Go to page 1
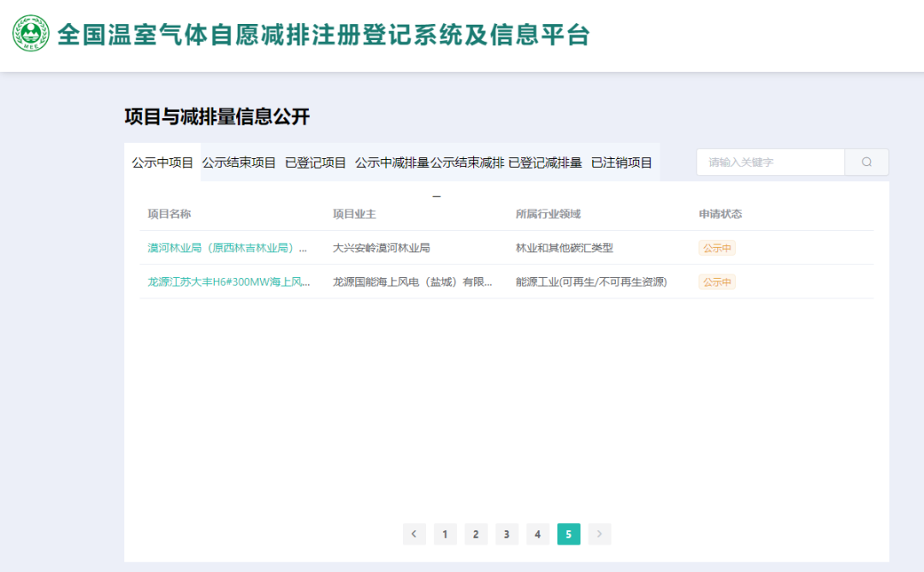 click(x=445, y=534)
